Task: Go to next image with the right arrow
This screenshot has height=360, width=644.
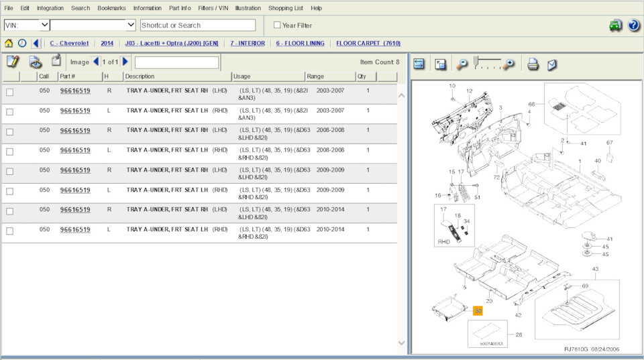Action: click(125, 62)
